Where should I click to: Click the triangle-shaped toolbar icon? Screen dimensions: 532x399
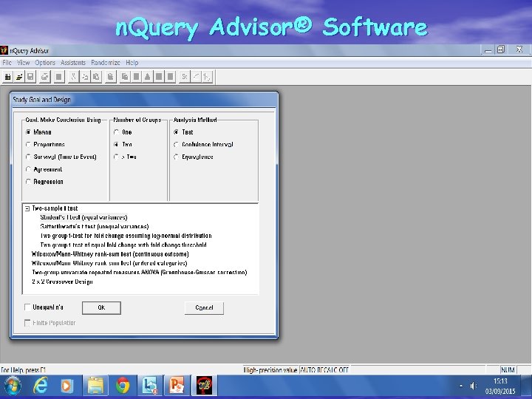pyautogui.click(x=147, y=77)
